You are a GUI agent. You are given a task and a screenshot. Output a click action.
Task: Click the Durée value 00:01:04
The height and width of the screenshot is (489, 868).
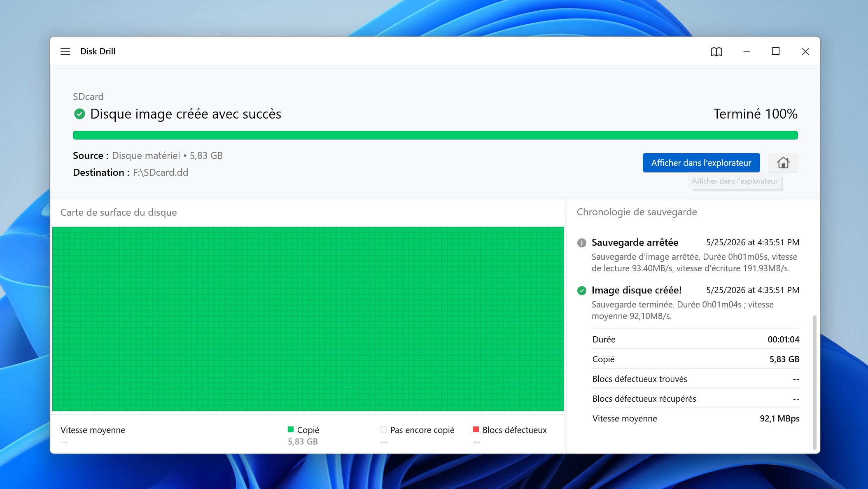[783, 340]
